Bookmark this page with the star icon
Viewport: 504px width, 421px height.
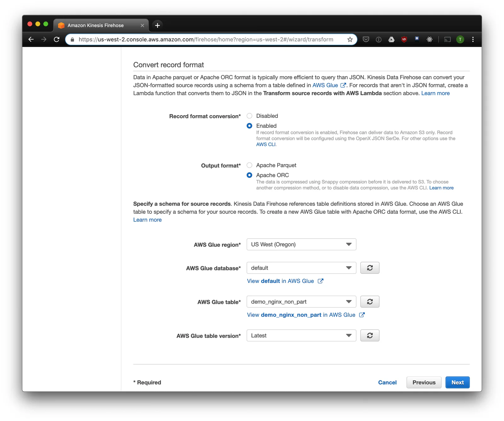(x=350, y=39)
